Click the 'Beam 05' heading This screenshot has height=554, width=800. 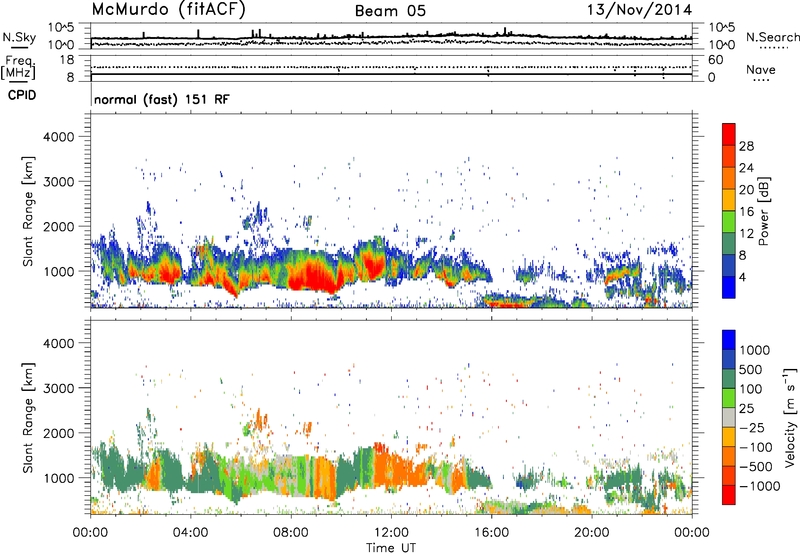[390, 11]
